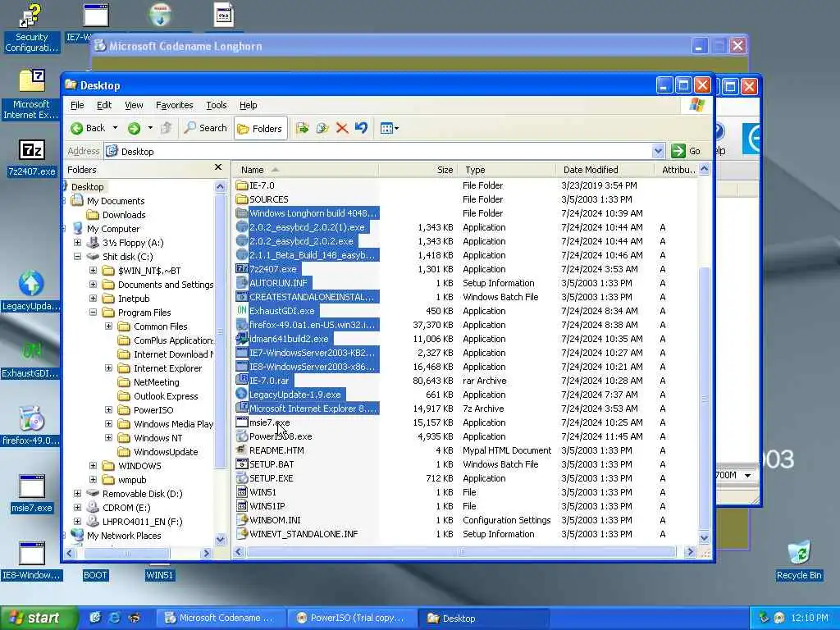Select WINBOM.INI file icon
This screenshot has height=630, width=840.
242,519
